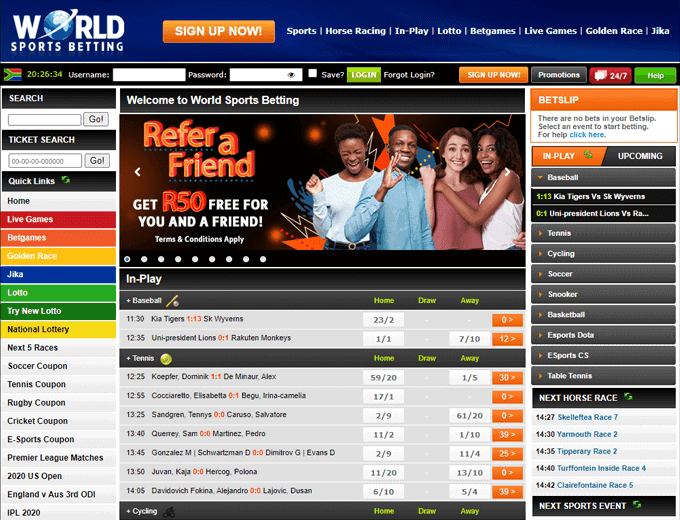Image resolution: width=680 pixels, height=520 pixels.
Task: Click the cycling bicycle sport icon
Action: coord(169,512)
